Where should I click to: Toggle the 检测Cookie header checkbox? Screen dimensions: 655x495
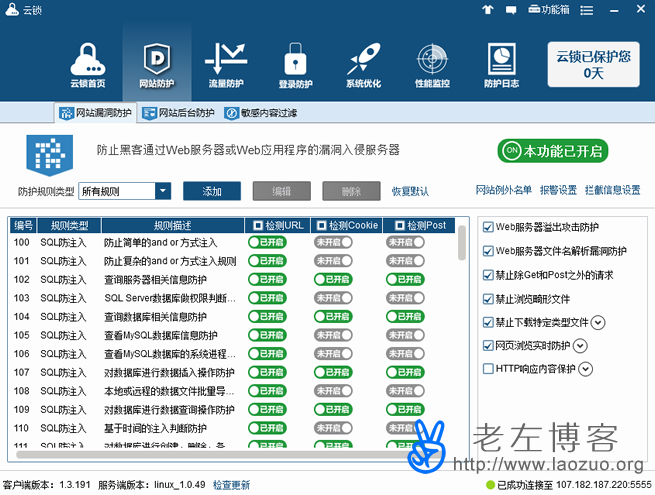pos(322,226)
